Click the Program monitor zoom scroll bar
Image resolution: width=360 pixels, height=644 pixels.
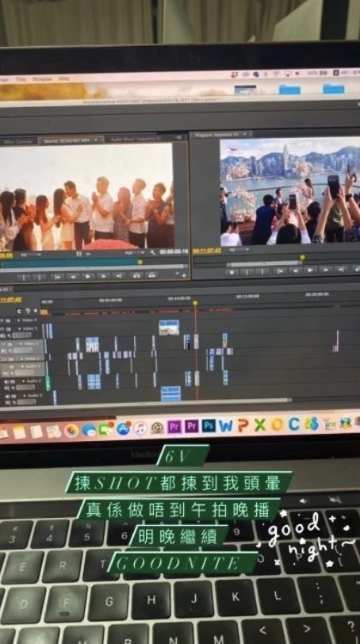click(x=264, y=263)
